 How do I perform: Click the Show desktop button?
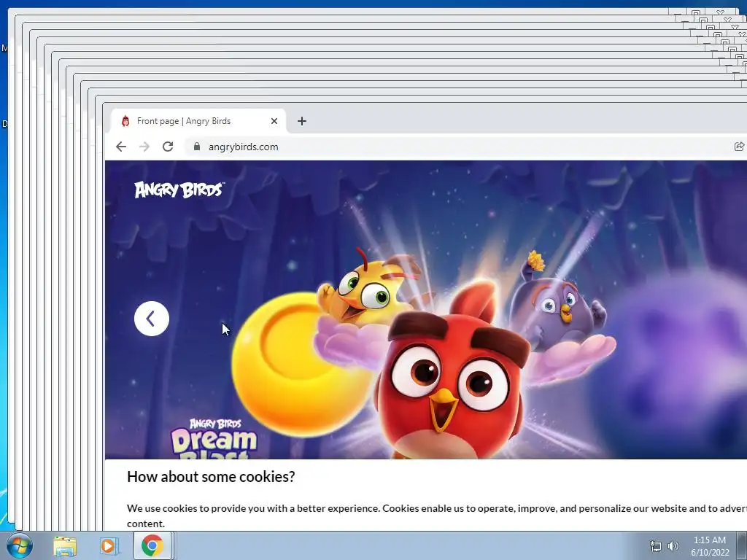(742, 545)
